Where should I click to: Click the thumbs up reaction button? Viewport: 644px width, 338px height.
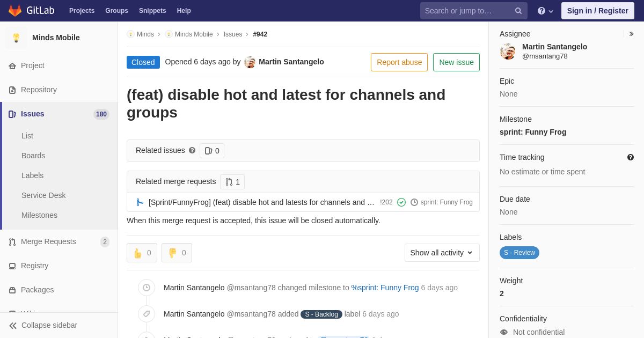[x=142, y=253]
